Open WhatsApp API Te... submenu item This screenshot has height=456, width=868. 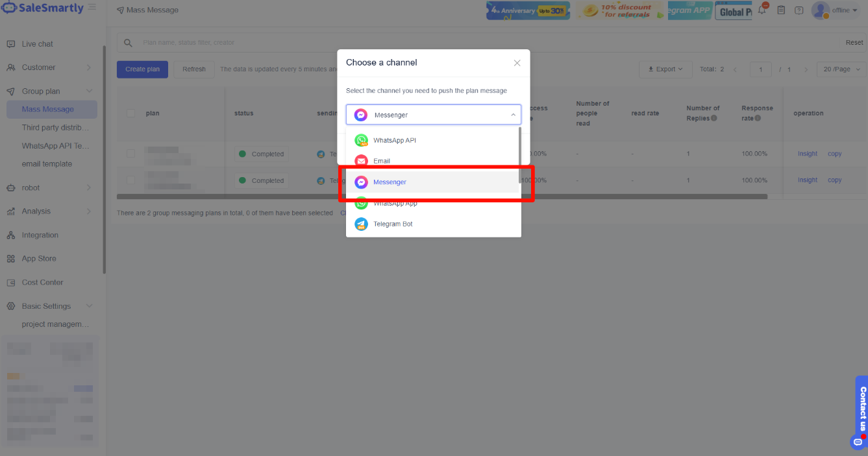pos(56,146)
